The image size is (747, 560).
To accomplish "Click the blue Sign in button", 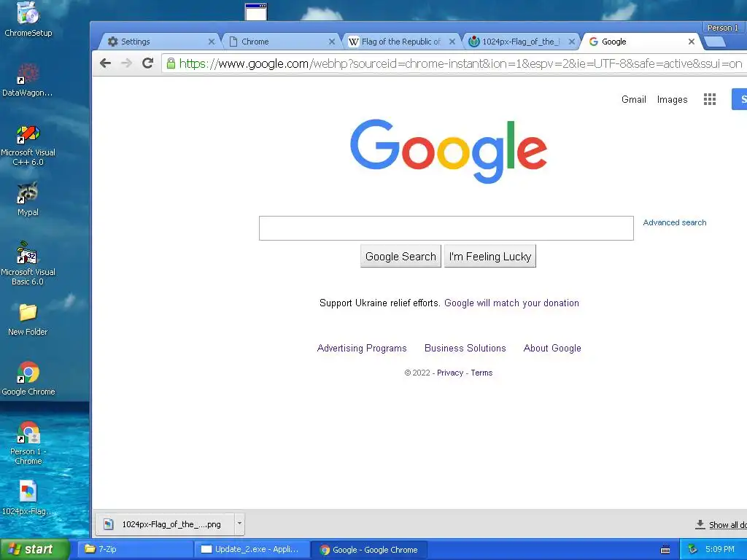I will pyautogui.click(x=740, y=99).
